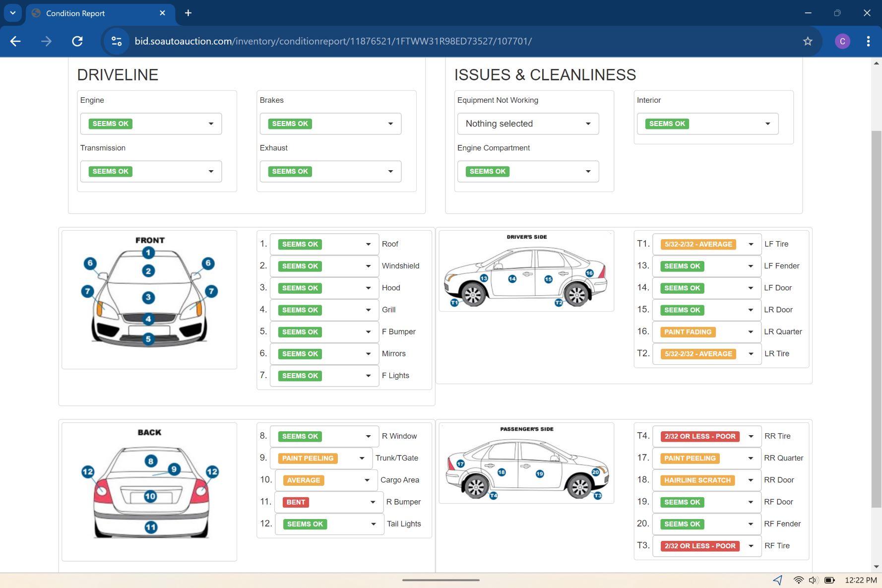Open the RR Door Hairline Scratch dropdown

point(707,480)
